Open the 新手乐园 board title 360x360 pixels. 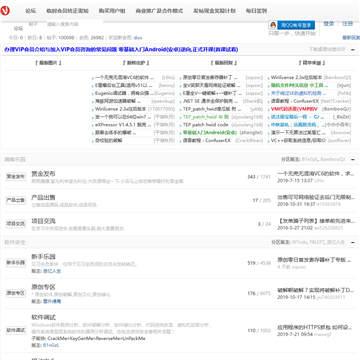click(x=43, y=257)
